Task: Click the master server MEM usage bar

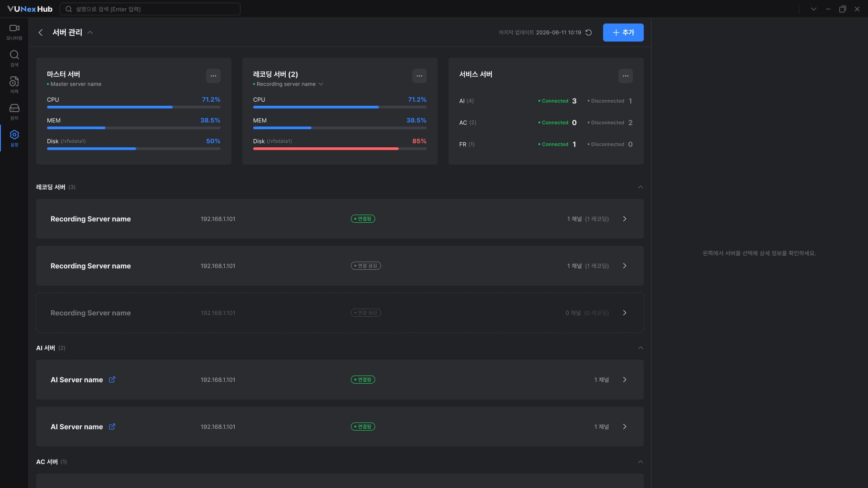Action: point(134,128)
